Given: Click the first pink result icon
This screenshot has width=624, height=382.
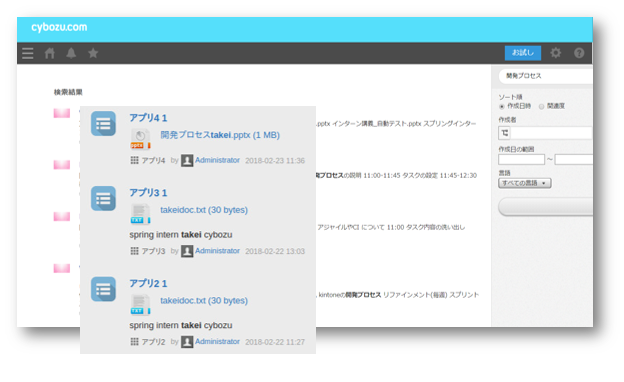Looking at the screenshot, I should point(62,113).
